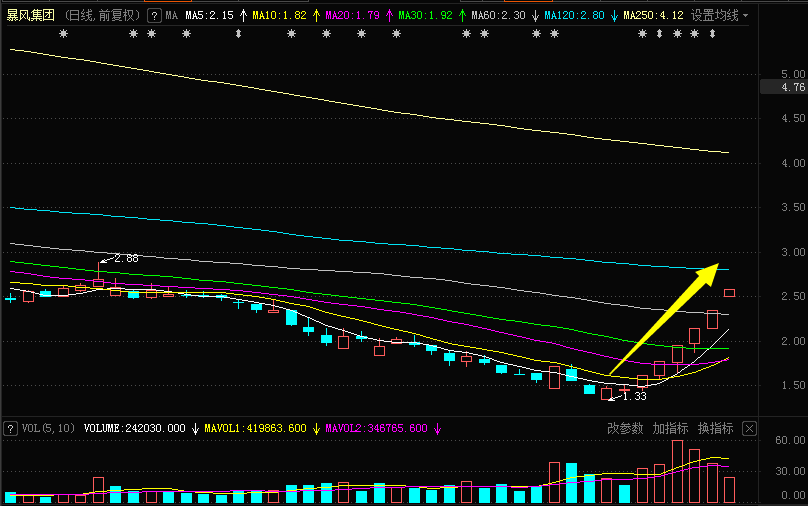Click 换指标 to switch indicator

pos(715,429)
